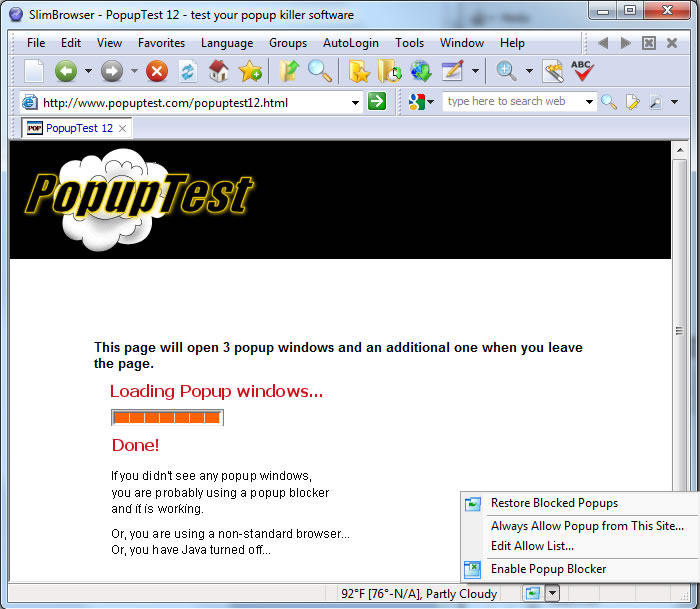Click the find-in-page icon in the search bar

click(x=655, y=102)
